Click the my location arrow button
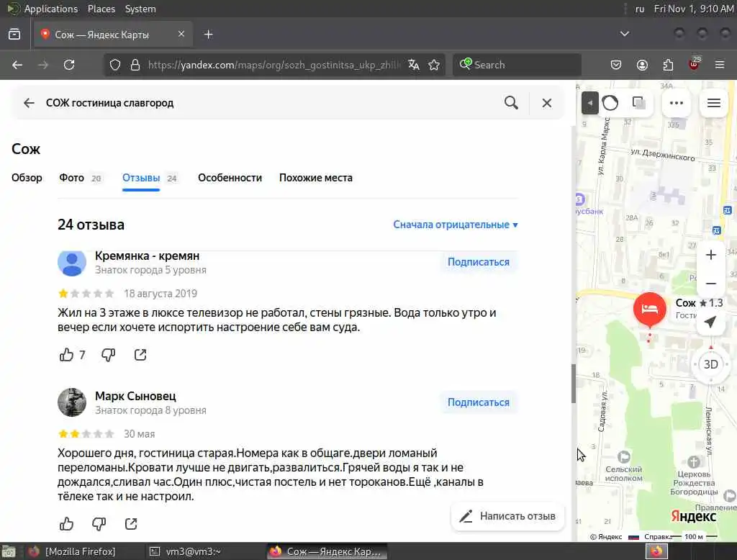The image size is (737, 560). pos(710,322)
